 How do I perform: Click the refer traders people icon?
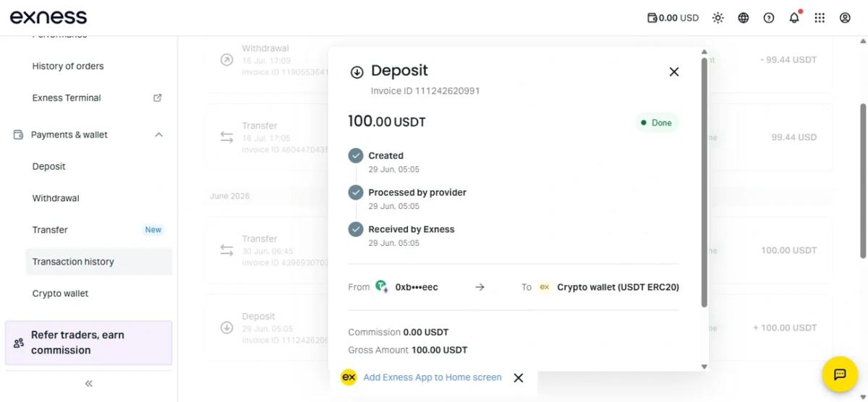pyautogui.click(x=19, y=343)
